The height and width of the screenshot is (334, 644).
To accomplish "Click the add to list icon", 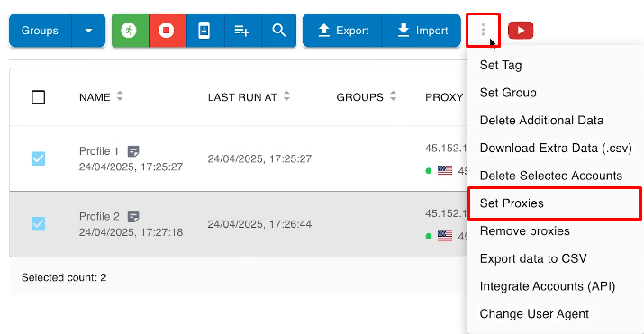I will click(242, 31).
